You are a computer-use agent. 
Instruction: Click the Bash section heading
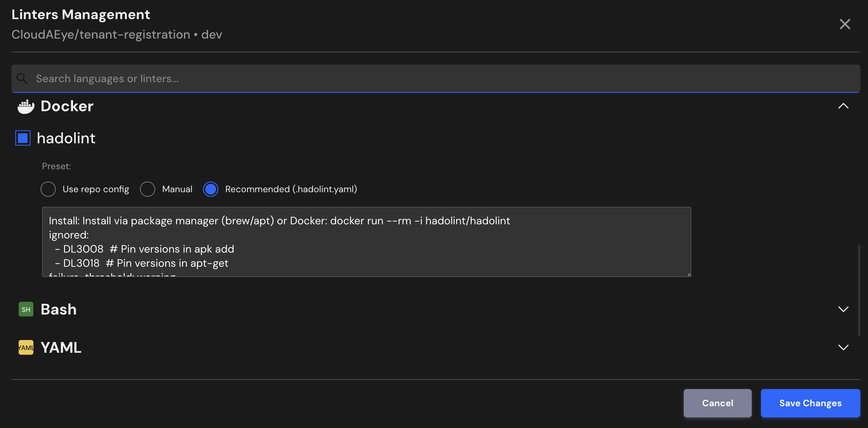[59, 309]
